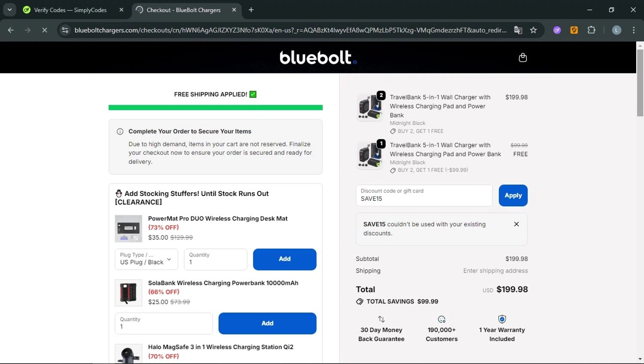Add SolaBank Wireless Charging Powerbank to order

267,323
